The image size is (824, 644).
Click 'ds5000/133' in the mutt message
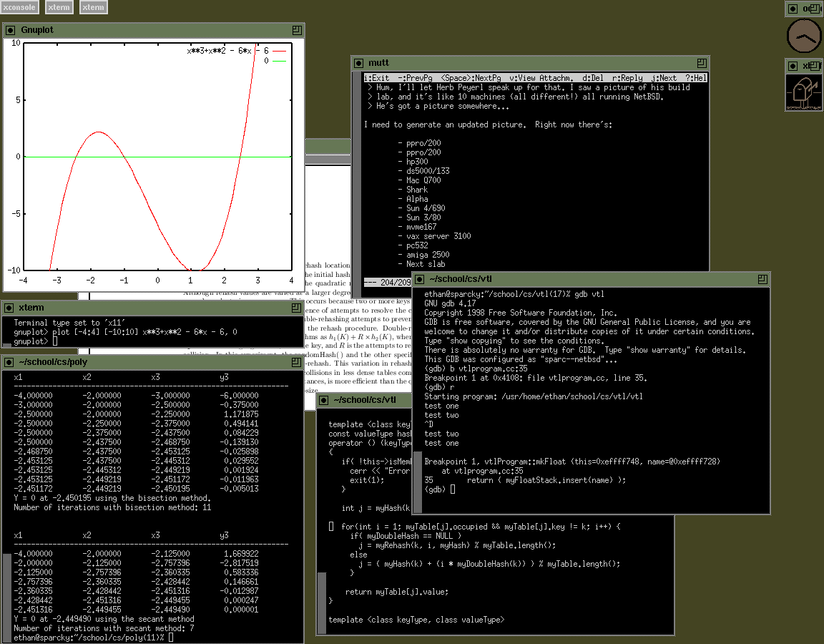(428, 171)
